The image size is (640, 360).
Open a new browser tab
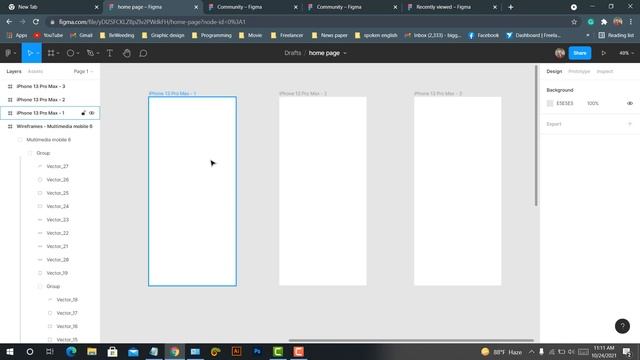pos(511,7)
